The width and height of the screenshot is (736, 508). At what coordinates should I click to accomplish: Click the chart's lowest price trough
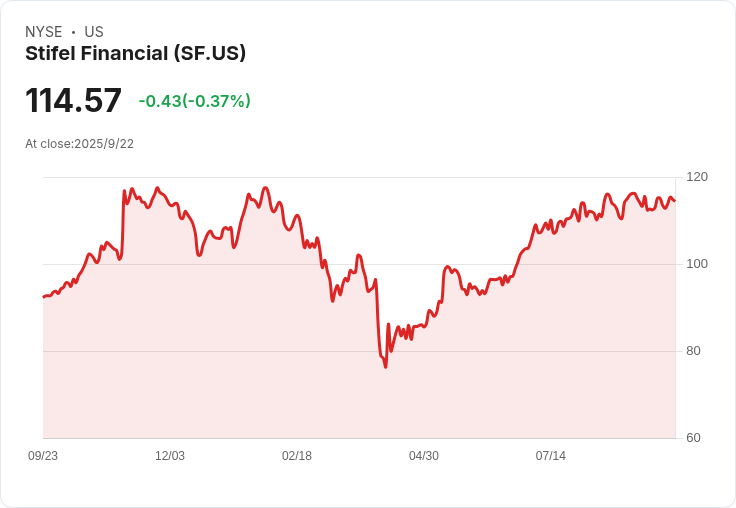click(386, 367)
